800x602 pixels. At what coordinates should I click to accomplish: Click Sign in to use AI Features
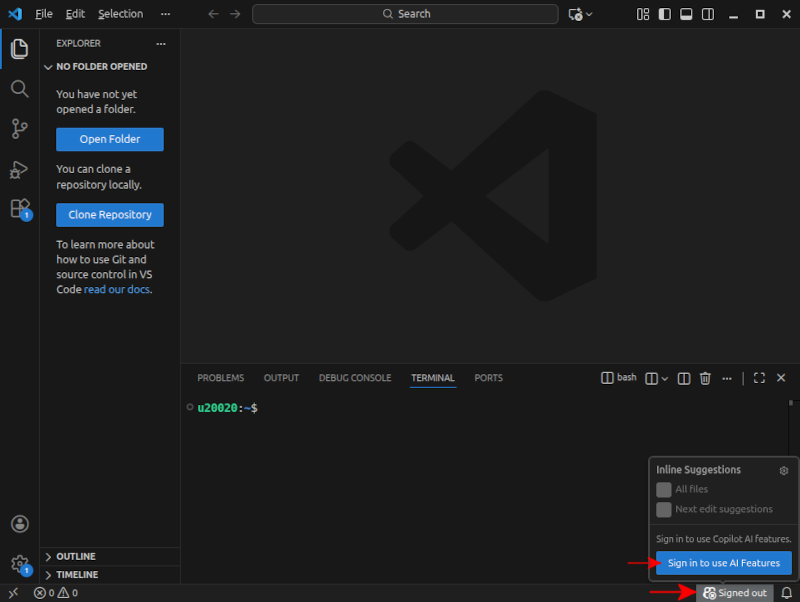724,563
